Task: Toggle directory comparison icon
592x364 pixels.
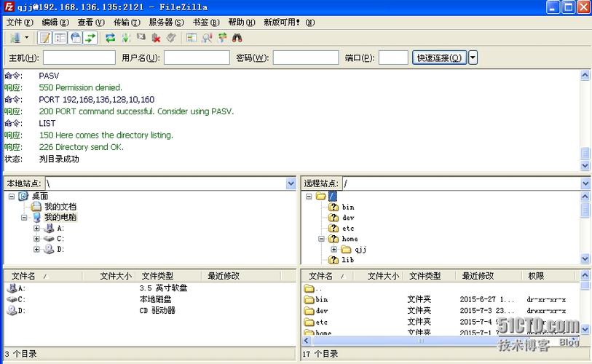Action: [207, 38]
